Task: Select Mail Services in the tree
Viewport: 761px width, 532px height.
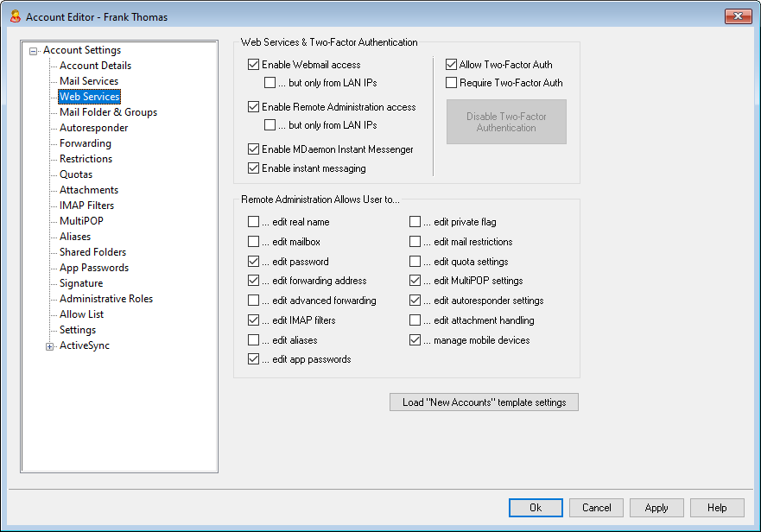Action: [x=89, y=81]
